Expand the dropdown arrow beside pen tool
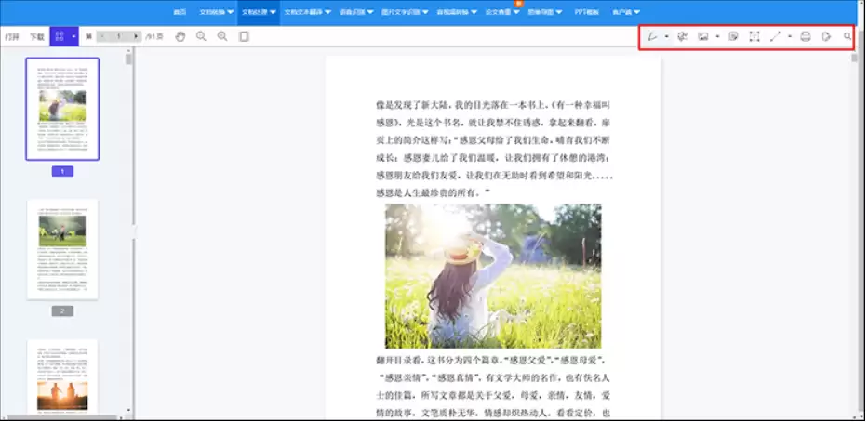 [x=666, y=37]
